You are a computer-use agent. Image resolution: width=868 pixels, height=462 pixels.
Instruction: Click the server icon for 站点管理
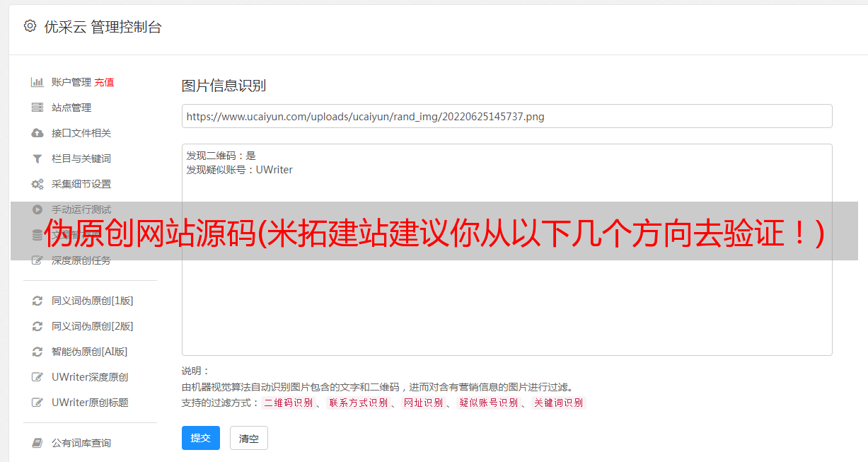37,108
